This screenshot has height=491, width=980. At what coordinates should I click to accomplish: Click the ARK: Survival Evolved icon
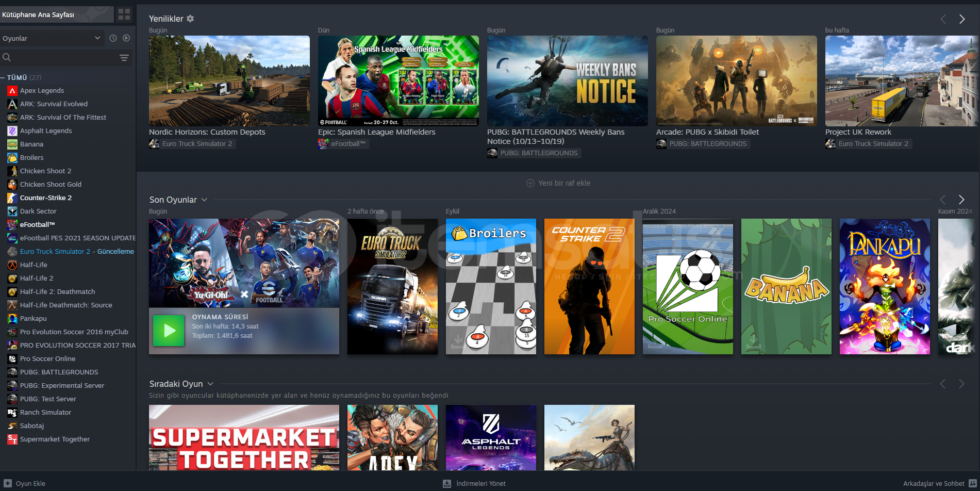click(x=12, y=104)
